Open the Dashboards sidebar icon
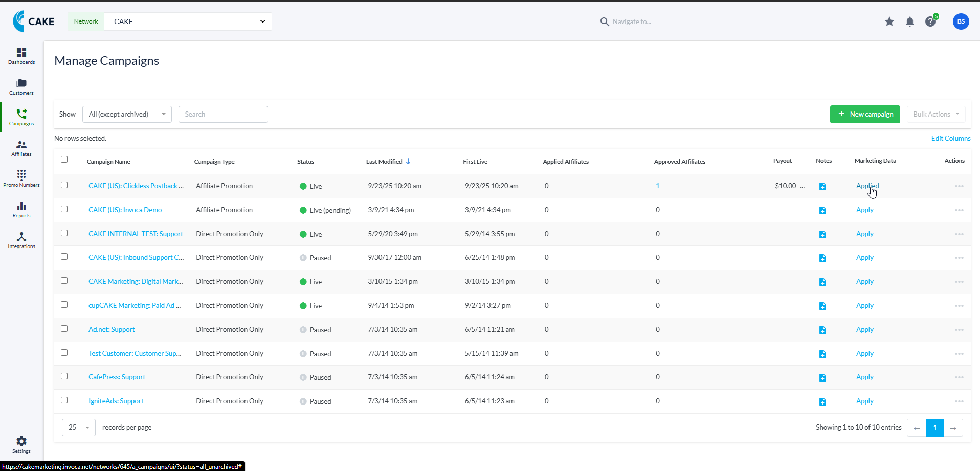Image resolution: width=980 pixels, height=471 pixels. 21,56
